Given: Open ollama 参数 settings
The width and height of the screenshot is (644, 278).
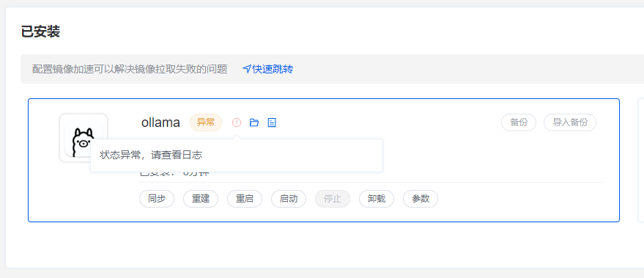Looking at the screenshot, I should pos(421,199).
